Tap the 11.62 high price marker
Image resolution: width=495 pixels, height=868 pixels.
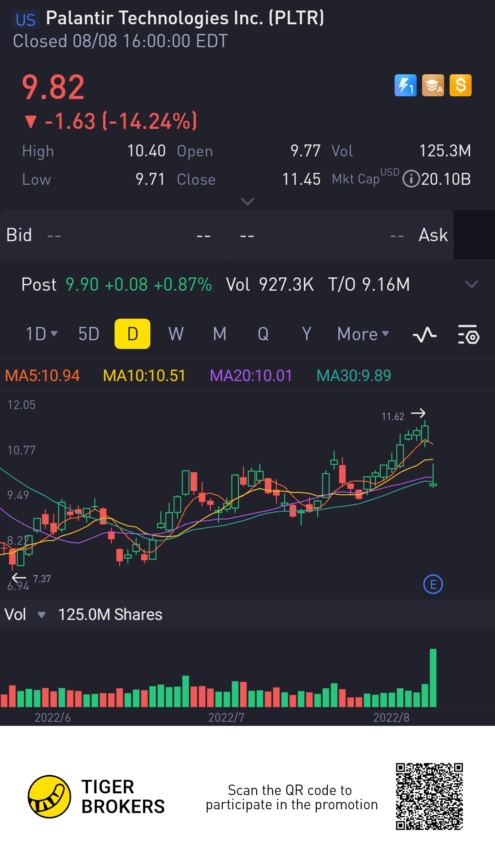[x=393, y=416]
